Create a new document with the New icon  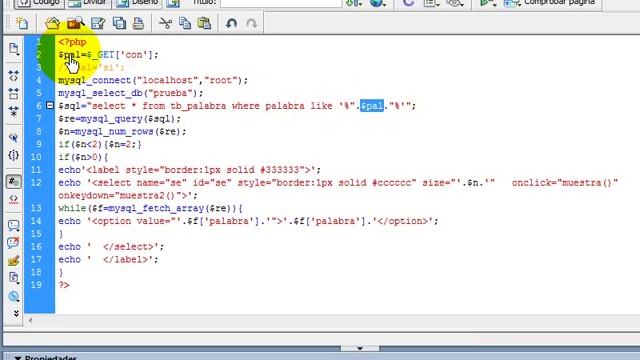pos(22,23)
